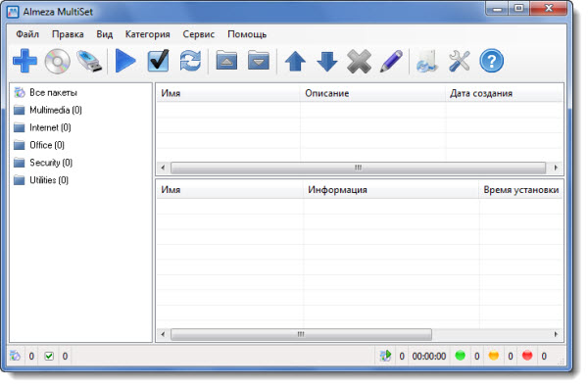This screenshot has height=387, width=588.
Task: Click upper list scroll left arrow
Action: coord(163,168)
